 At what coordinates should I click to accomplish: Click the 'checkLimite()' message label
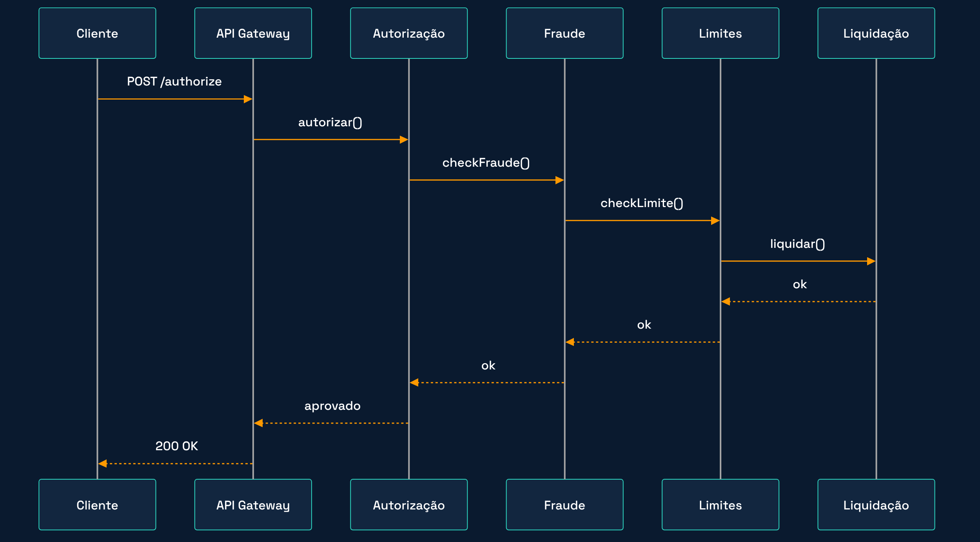tap(642, 203)
